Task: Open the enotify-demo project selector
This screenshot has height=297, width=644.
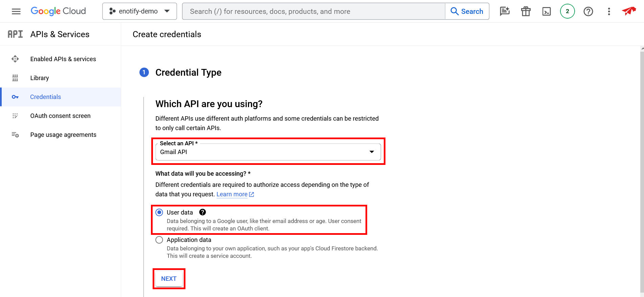Action: tap(139, 11)
